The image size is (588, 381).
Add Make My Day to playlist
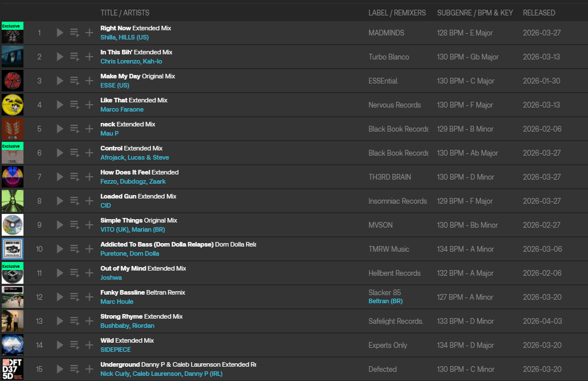89,81
